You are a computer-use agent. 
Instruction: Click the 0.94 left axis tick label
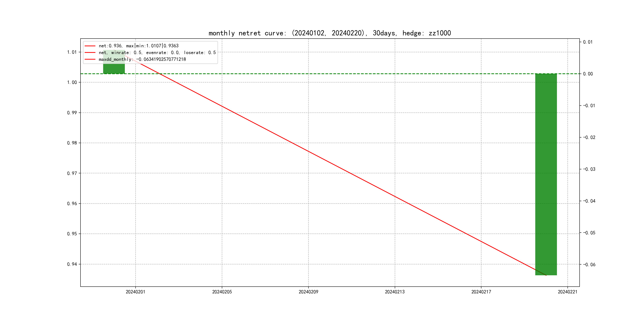72,264
